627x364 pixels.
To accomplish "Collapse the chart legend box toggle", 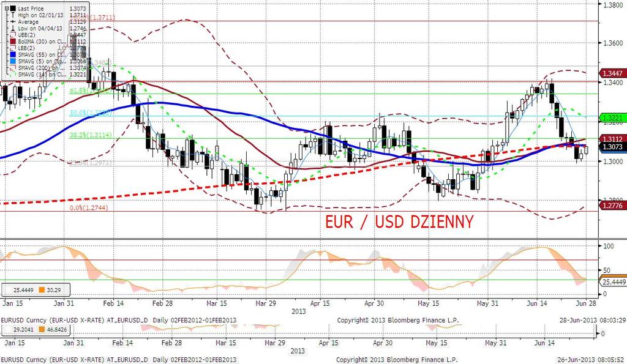I will [x=7, y=9].
